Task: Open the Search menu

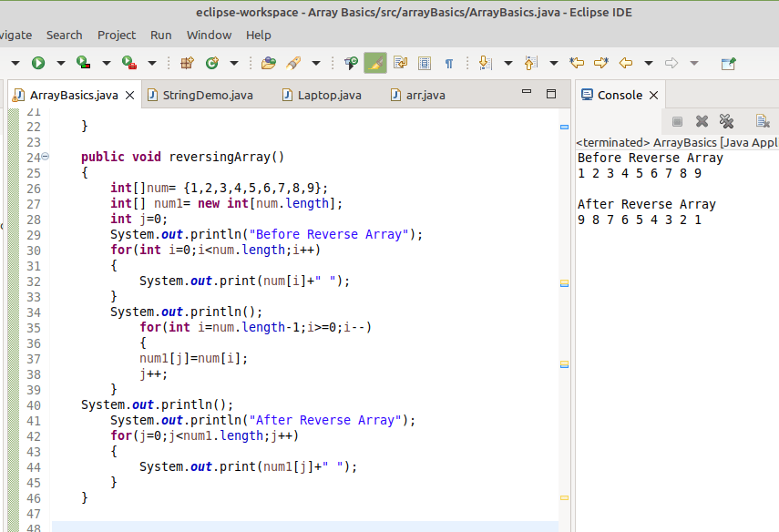Action: pyautogui.click(x=64, y=36)
